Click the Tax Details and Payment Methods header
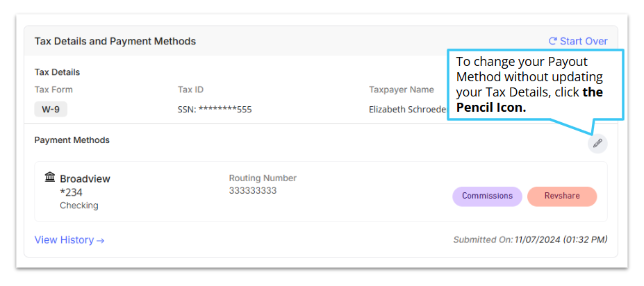 coord(115,41)
